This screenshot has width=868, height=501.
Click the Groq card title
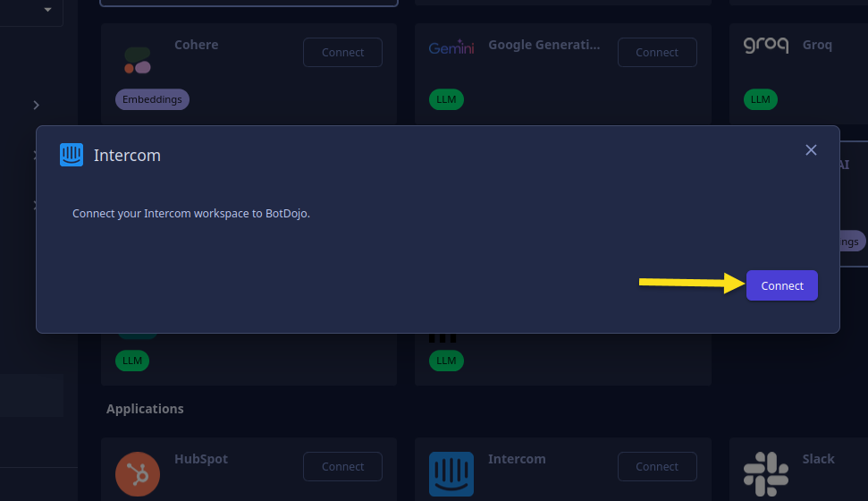pyautogui.click(x=817, y=45)
